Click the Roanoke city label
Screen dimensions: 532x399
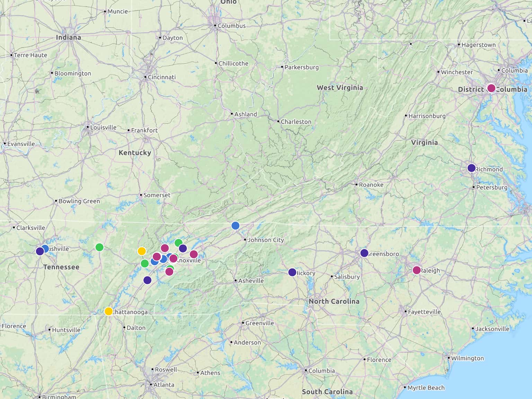point(371,185)
